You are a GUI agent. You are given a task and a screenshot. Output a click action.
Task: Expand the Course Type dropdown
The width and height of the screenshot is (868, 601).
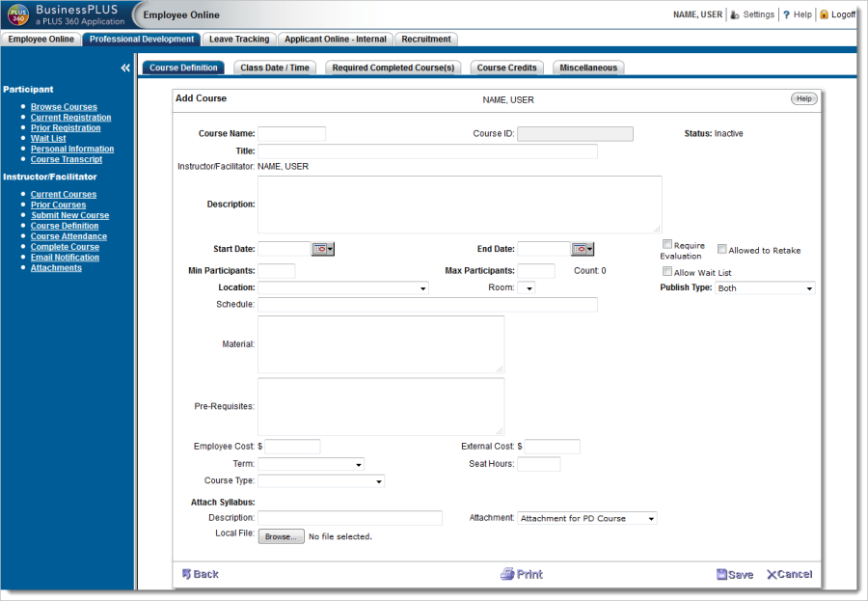coord(320,481)
